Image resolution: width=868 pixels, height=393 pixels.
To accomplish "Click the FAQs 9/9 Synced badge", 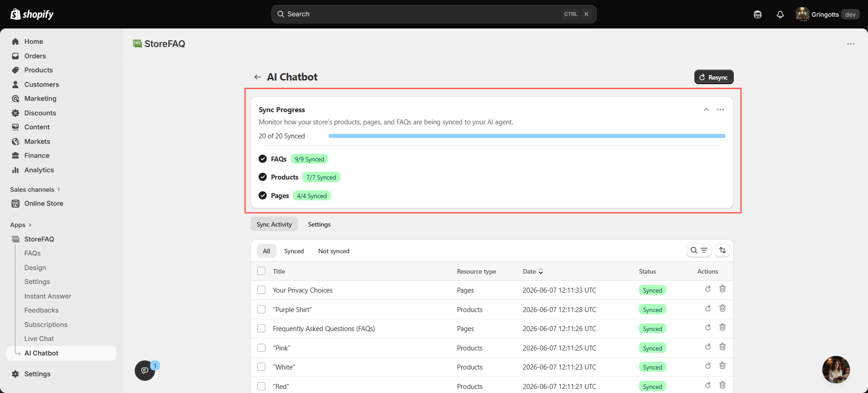I will click(x=309, y=159).
